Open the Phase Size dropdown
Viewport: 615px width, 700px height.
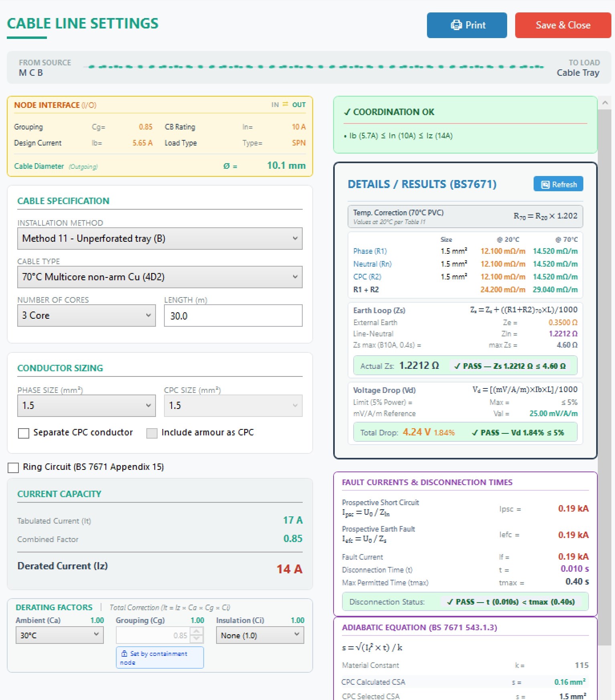[86, 406]
